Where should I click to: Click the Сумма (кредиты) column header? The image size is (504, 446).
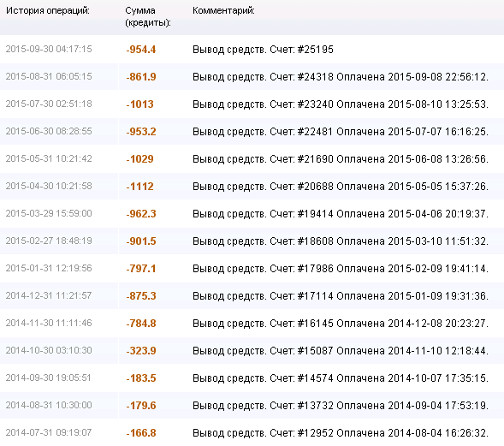[148, 17]
